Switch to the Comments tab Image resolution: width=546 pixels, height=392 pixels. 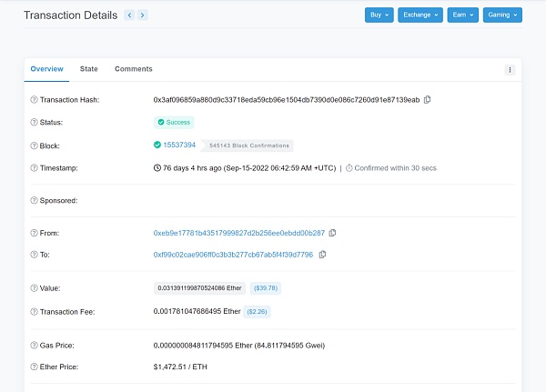click(133, 69)
